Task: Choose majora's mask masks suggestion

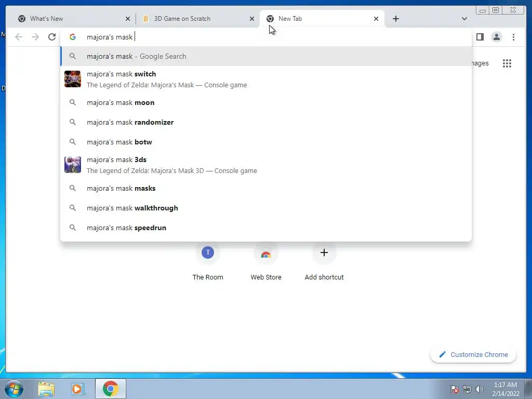Action: coord(266,188)
